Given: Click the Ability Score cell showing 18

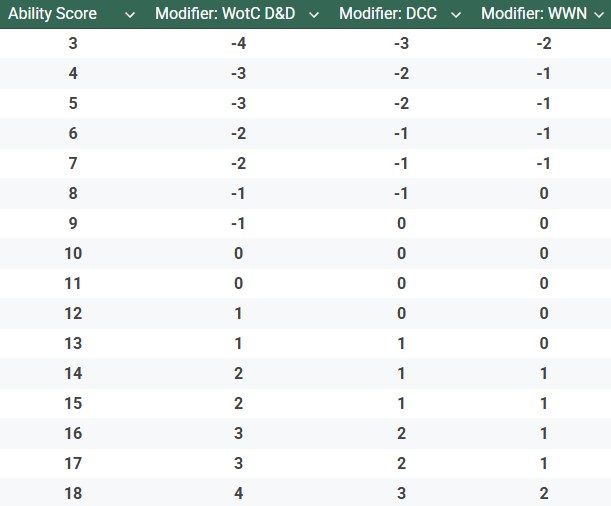Looking at the screenshot, I should coord(73,493).
